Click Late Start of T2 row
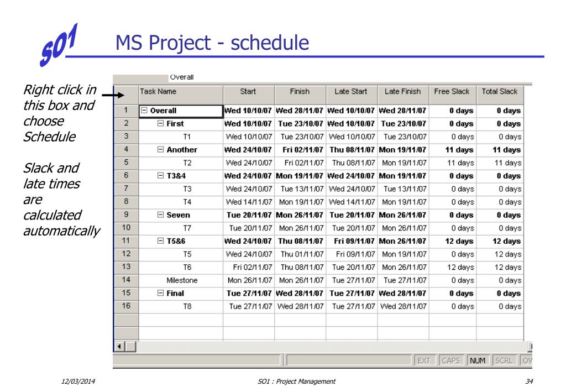 point(352,163)
